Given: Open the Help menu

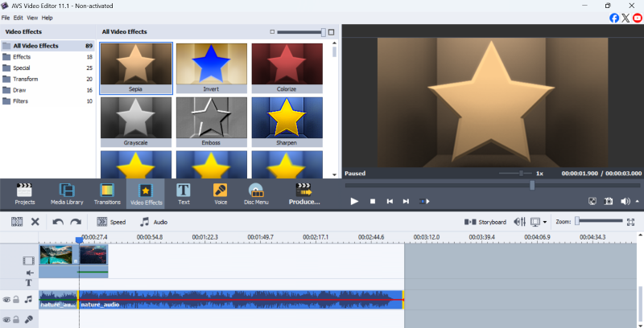Looking at the screenshot, I should pos(47,17).
